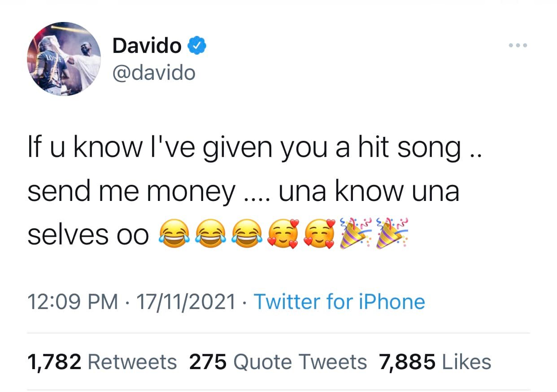
Task: Click the "send me money" tweet text
Action: 131,192
